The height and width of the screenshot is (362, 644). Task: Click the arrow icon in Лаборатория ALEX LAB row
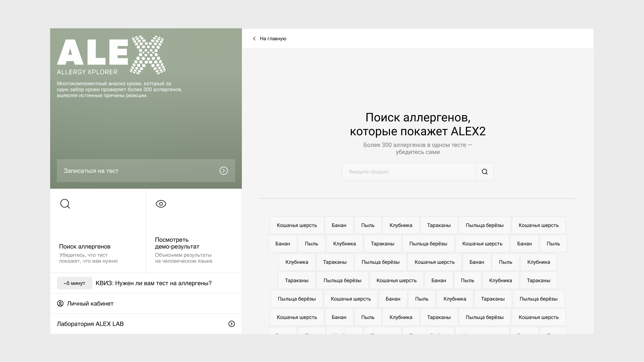(x=232, y=324)
